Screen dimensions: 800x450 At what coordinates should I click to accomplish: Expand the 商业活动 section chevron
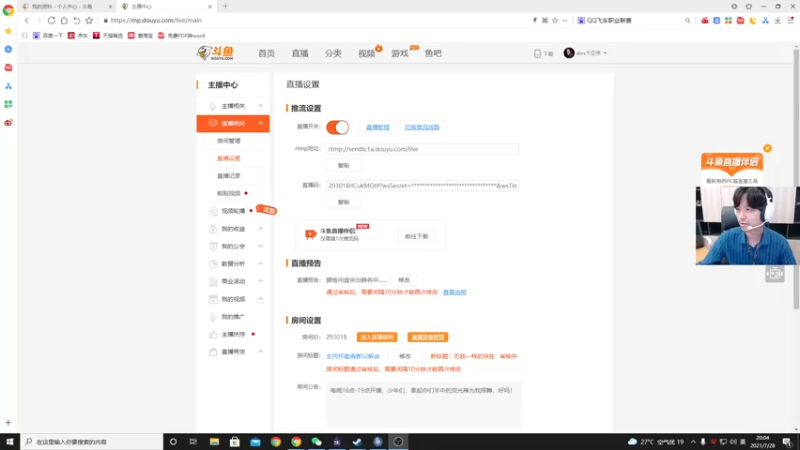[261, 281]
